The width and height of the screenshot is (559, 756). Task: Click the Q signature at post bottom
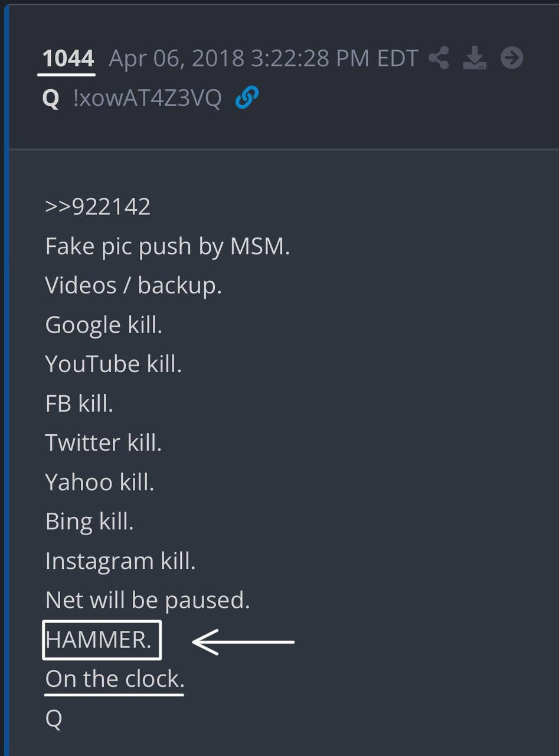coord(53,719)
